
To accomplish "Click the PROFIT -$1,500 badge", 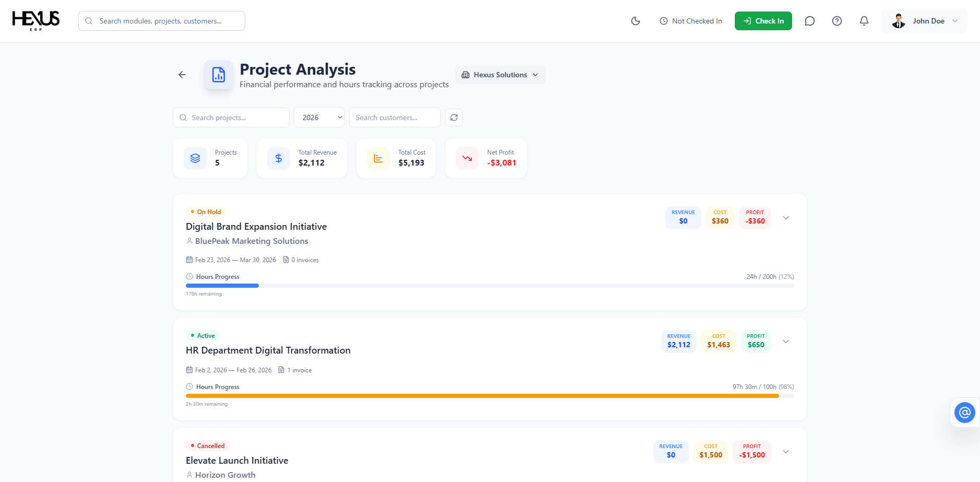I will click(752, 452).
